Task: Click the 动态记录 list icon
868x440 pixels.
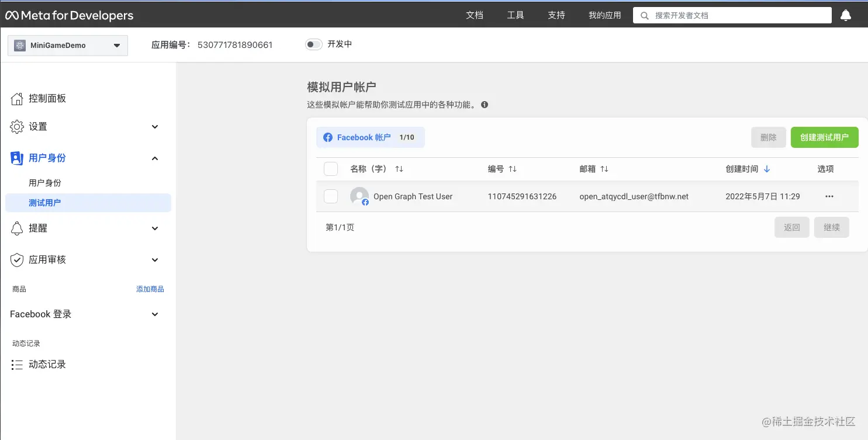Action: point(18,364)
